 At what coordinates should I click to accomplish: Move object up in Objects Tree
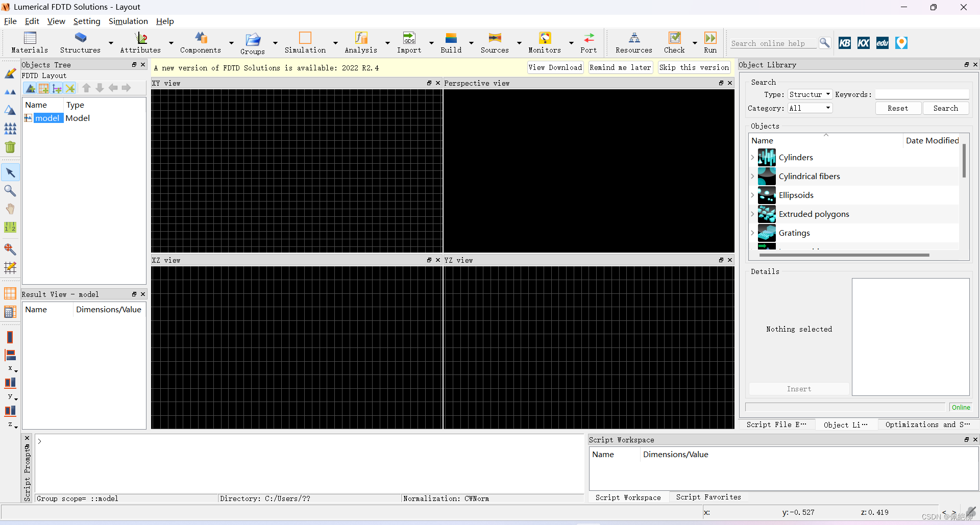(x=86, y=88)
